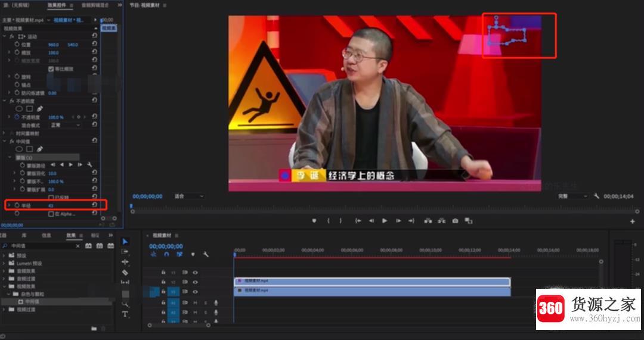The height and width of the screenshot is (340, 644).
Task: Track mask path forward
Action: click(70, 165)
